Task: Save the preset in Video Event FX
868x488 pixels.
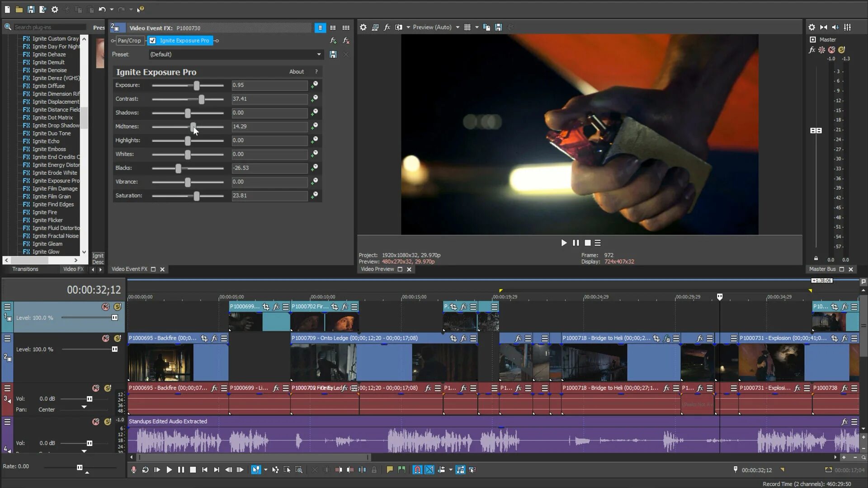Action: [x=333, y=54]
